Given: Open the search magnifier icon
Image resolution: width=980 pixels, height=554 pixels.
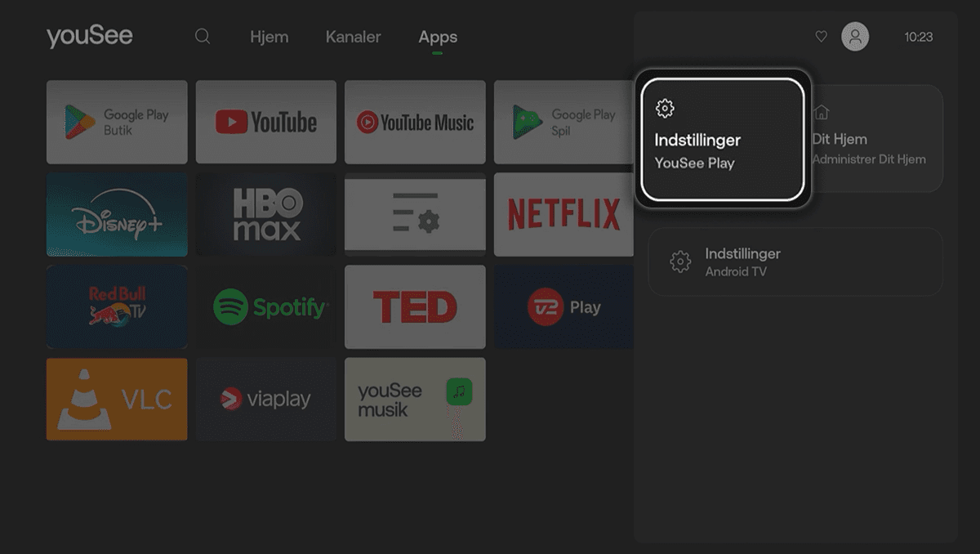Looking at the screenshot, I should 203,37.
